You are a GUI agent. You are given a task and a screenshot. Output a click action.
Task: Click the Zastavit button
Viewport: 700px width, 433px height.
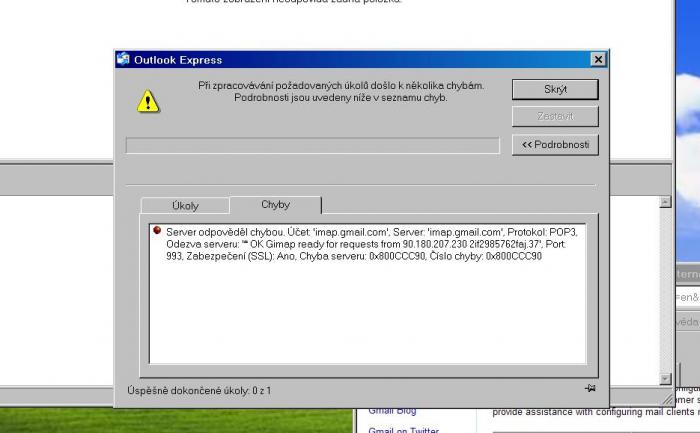click(555, 117)
